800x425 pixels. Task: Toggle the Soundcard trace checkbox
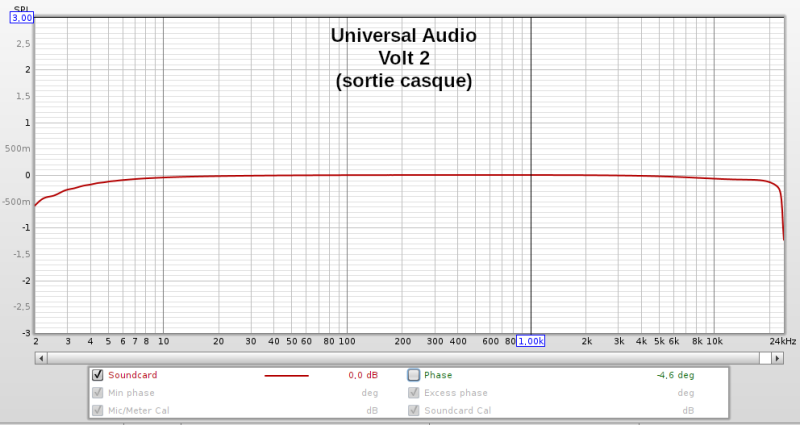[97, 376]
